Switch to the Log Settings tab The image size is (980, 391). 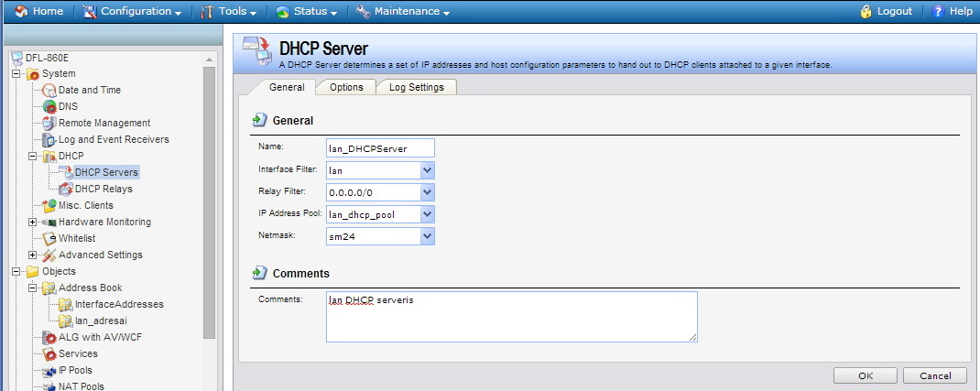coord(416,87)
